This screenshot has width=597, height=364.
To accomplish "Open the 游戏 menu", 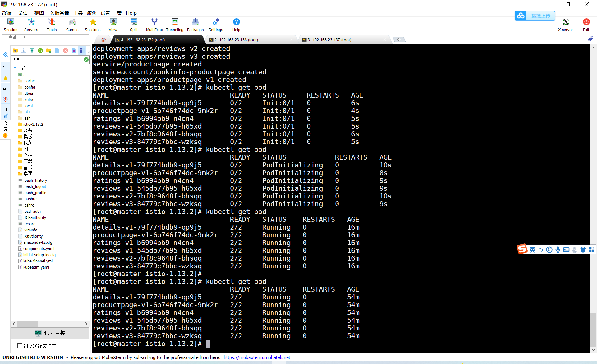I will tap(92, 13).
